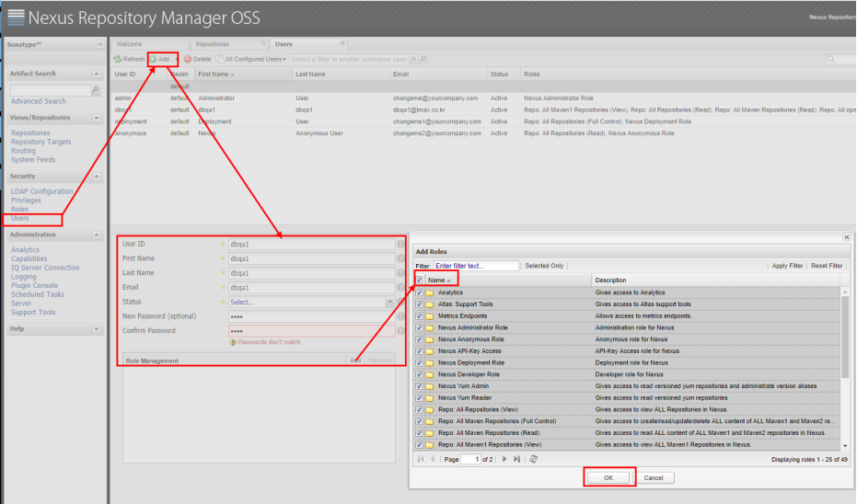Image resolution: width=857 pixels, height=504 pixels.
Task: Uncheck the Analytics role checkbox
Action: pyautogui.click(x=419, y=292)
